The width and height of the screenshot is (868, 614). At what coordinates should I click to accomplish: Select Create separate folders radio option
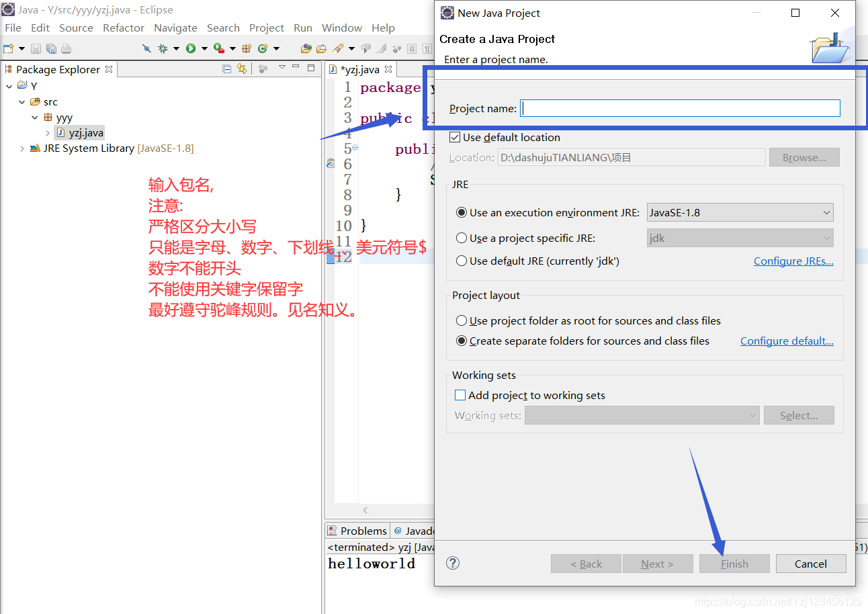pyautogui.click(x=462, y=341)
